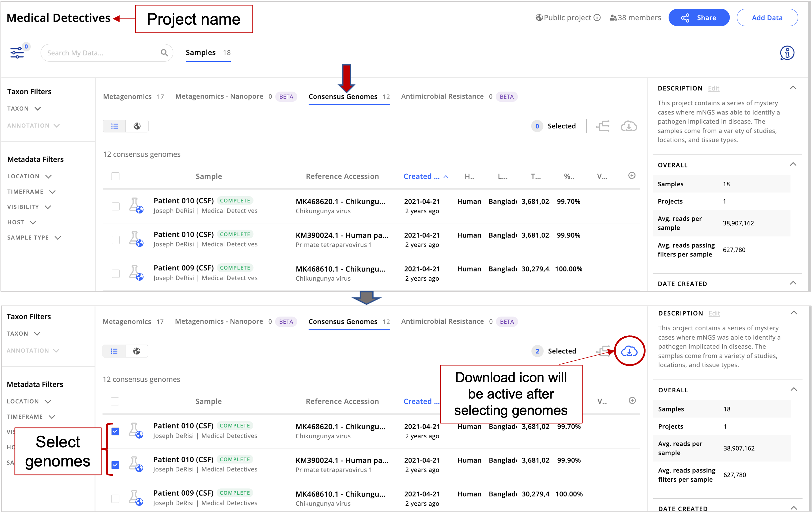Expand the lower LOCATION filter dropdown
This screenshot has height=513, width=812.
29,402
